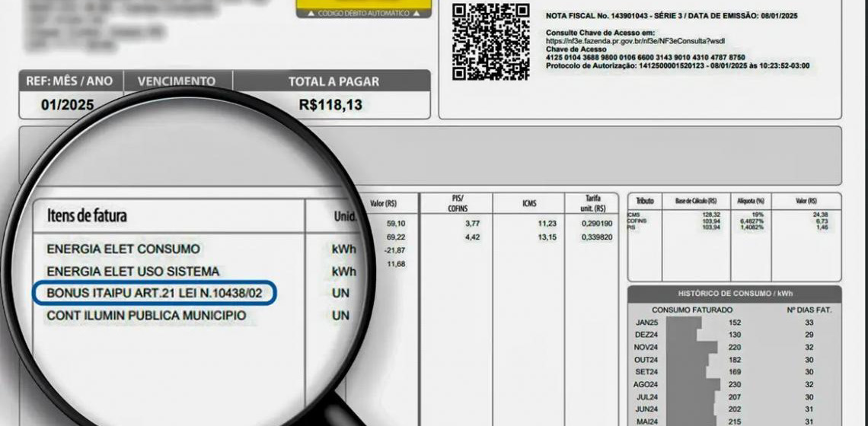The height and width of the screenshot is (426, 868).
Task: Click UN unit of CONT ILUMIN PUBLICA row
Action: [341, 316]
